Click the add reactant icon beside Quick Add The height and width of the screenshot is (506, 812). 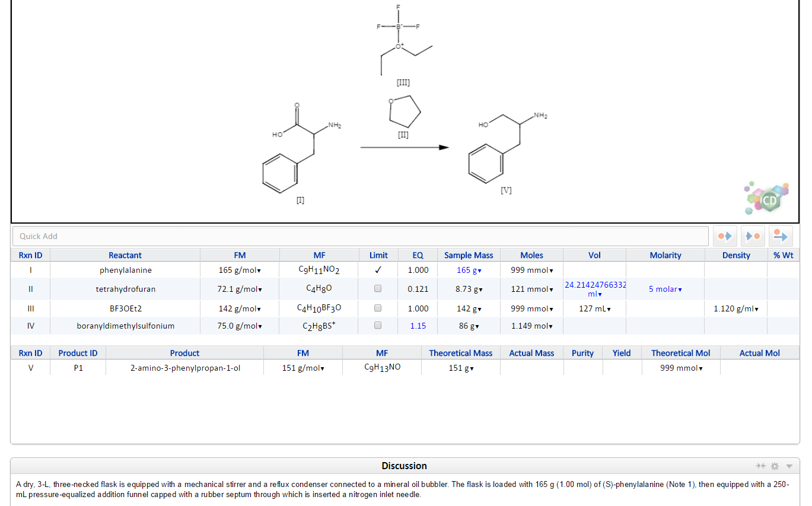click(725, 236)
